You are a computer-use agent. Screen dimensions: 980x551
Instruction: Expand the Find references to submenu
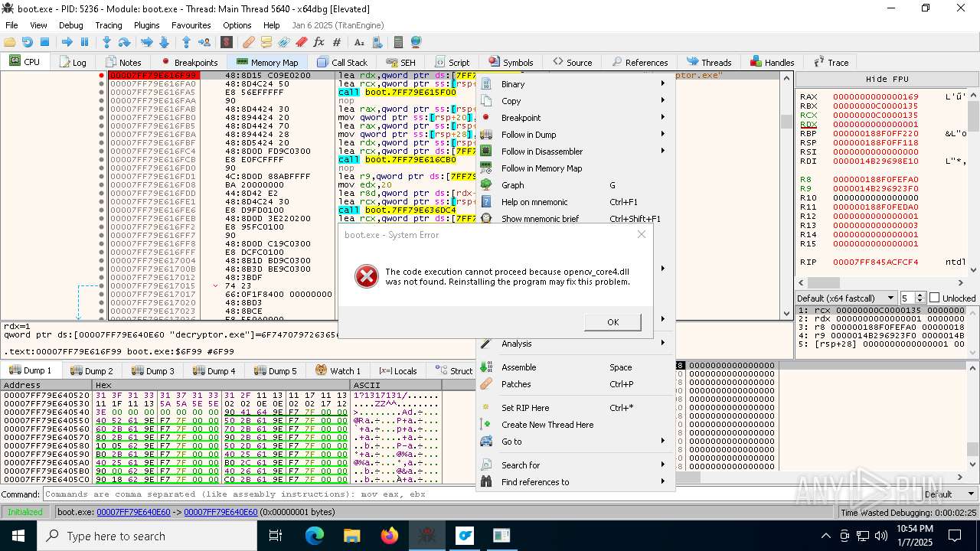click(x=575, y=482)
